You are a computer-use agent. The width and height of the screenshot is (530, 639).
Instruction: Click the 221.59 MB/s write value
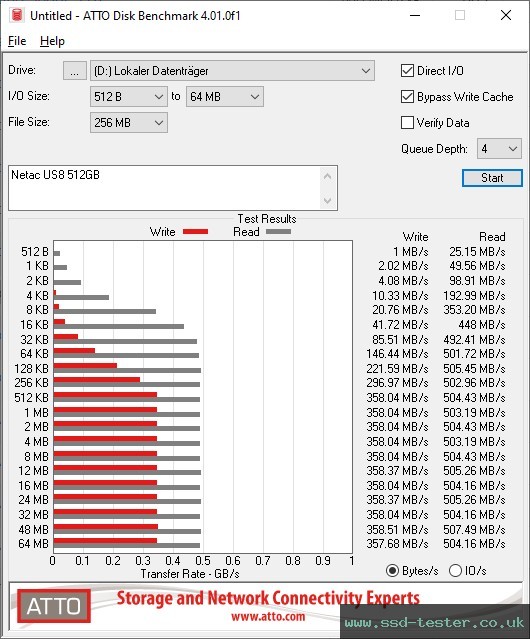(x=397, y=368)
